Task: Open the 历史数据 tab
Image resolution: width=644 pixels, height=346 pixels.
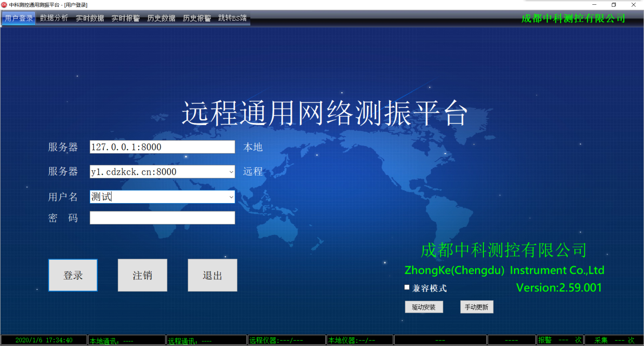Action: pyautogui.click(x=161, y=18)
